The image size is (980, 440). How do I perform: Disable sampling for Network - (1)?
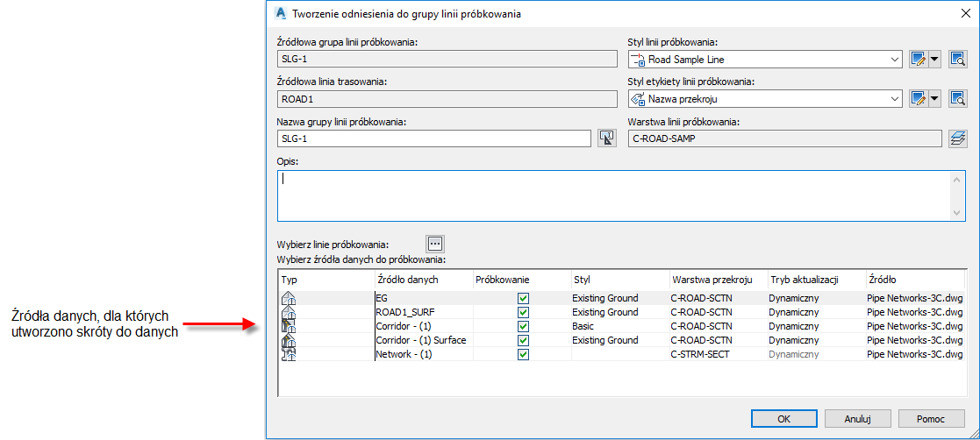click(524, 354)
